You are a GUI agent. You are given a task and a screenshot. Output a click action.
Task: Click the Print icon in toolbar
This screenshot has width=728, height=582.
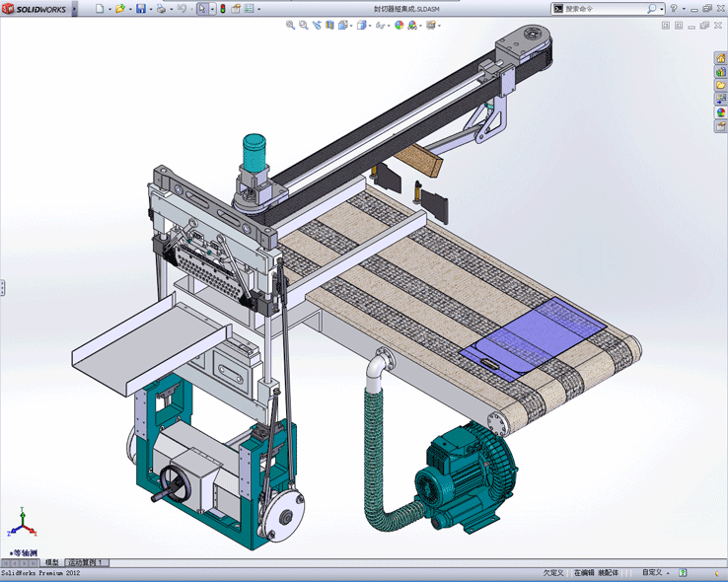pyautogui.click(x=161, y=9)
